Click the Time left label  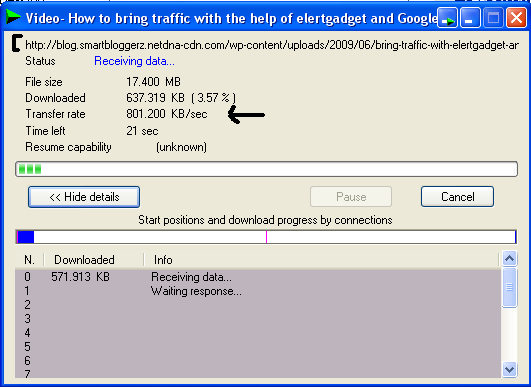(45, 131)
